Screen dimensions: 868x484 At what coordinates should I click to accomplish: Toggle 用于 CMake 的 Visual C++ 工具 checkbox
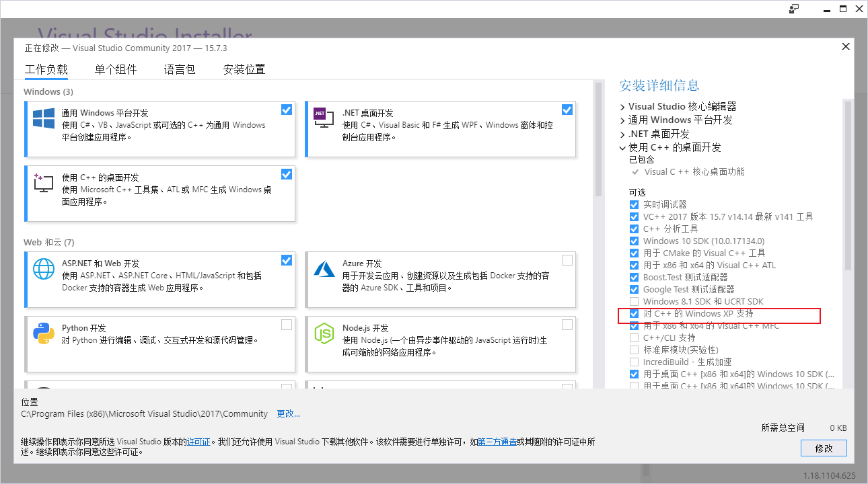(634, 253)
